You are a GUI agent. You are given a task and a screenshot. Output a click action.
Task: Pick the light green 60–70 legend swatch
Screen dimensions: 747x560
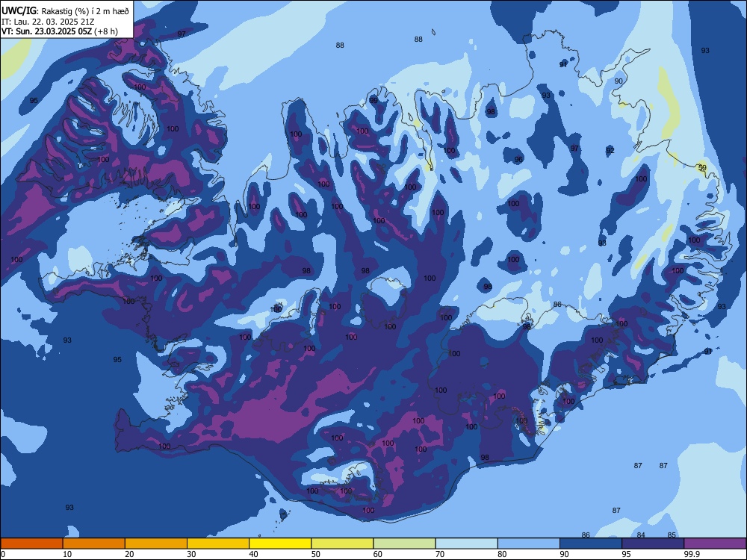(404, 544)
